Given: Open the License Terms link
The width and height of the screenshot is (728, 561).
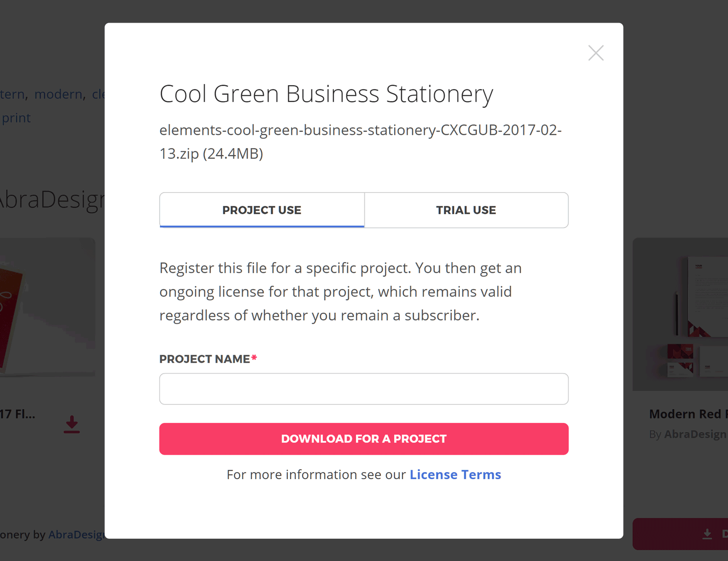Looking at the screenshot, I should pyautogui.click(x=455, y=474).
